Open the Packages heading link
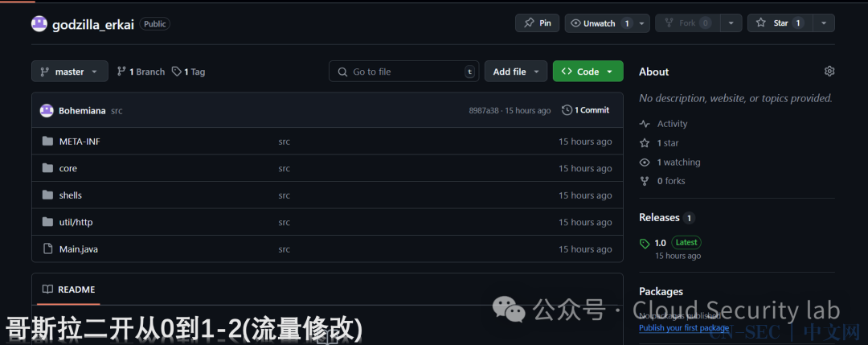This screenshot has height=345, width=868. 661,291
